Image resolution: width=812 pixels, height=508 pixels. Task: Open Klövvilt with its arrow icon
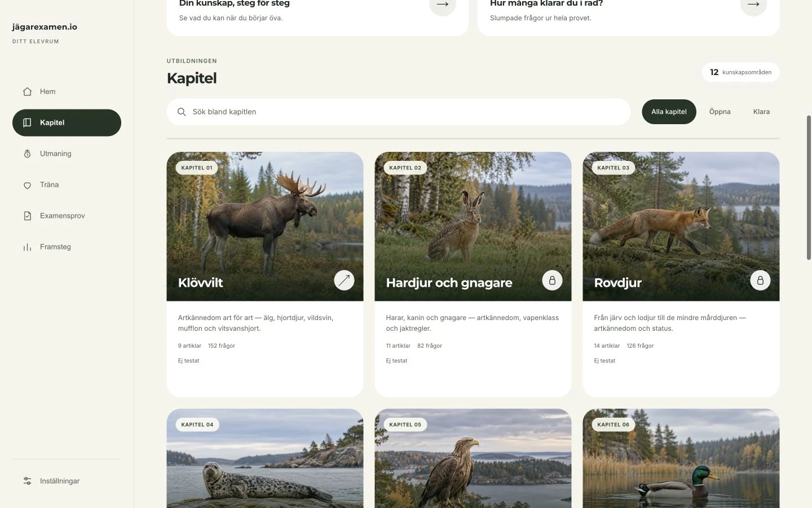344,280
